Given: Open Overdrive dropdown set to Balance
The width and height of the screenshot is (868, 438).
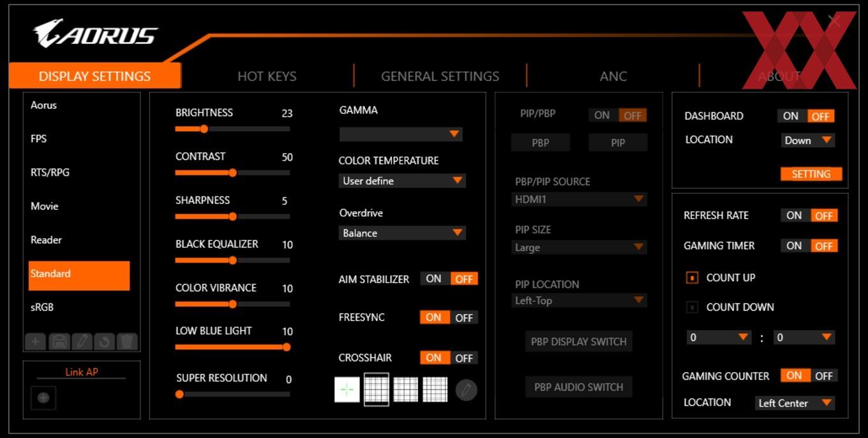Looking at the screenshot, I should (x=402, y=233).
